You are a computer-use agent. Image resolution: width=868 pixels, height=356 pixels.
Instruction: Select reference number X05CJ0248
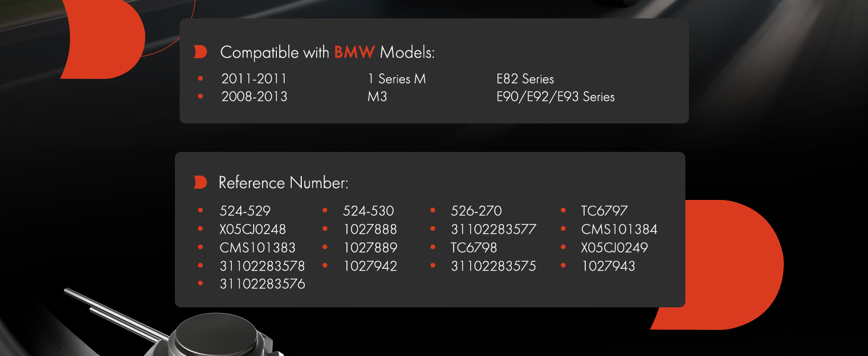tap(253, 229)
